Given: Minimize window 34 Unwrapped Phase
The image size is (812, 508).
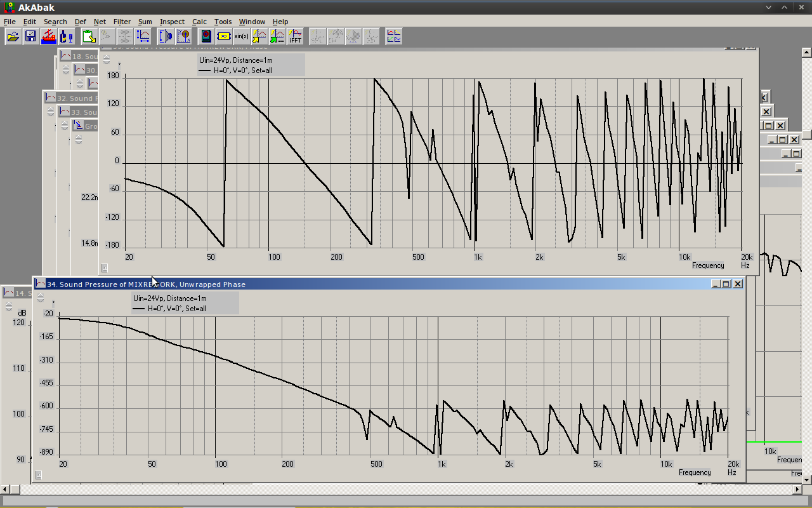Looking at the screenshot, I should pos(716,284).
